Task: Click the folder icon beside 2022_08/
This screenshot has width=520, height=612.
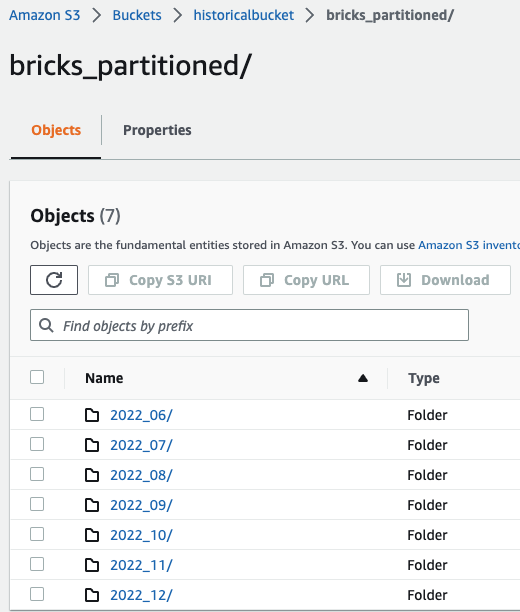Action: point(92,475)
